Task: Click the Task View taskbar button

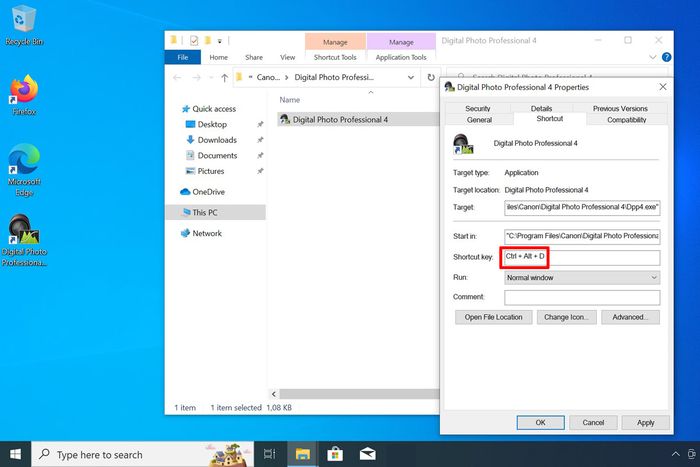Action: (x=268, y=454)
